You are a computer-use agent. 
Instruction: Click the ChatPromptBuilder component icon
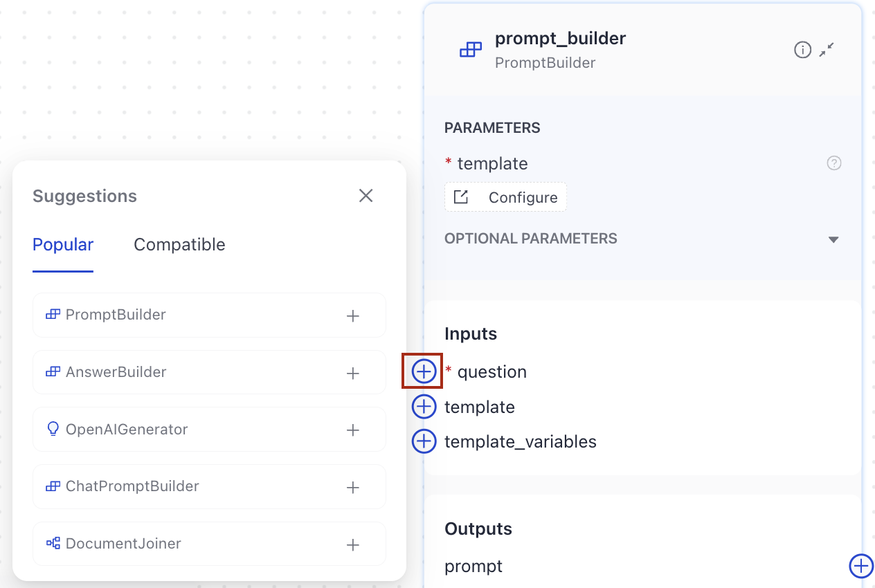53,486
